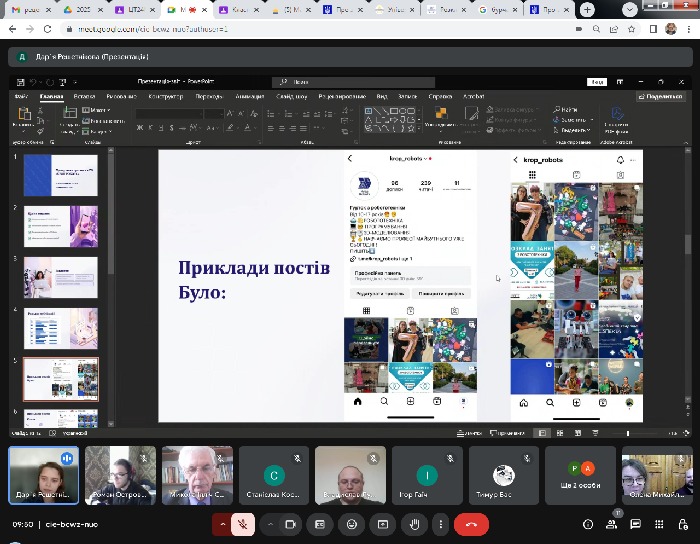Open the emoji reaction picker
700x544 pixels.
pyautogui.click(x=351, y=523)
